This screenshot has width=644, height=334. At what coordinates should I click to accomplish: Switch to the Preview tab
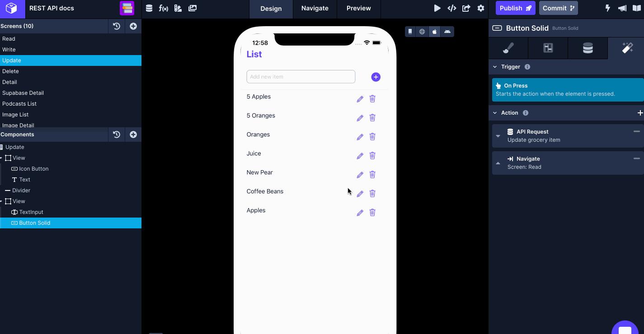tap(359, 8)
